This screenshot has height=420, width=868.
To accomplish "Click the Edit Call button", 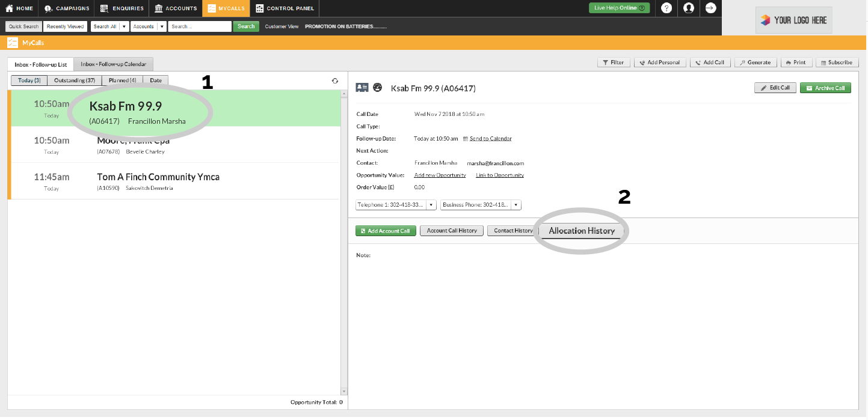I will 775,88.
